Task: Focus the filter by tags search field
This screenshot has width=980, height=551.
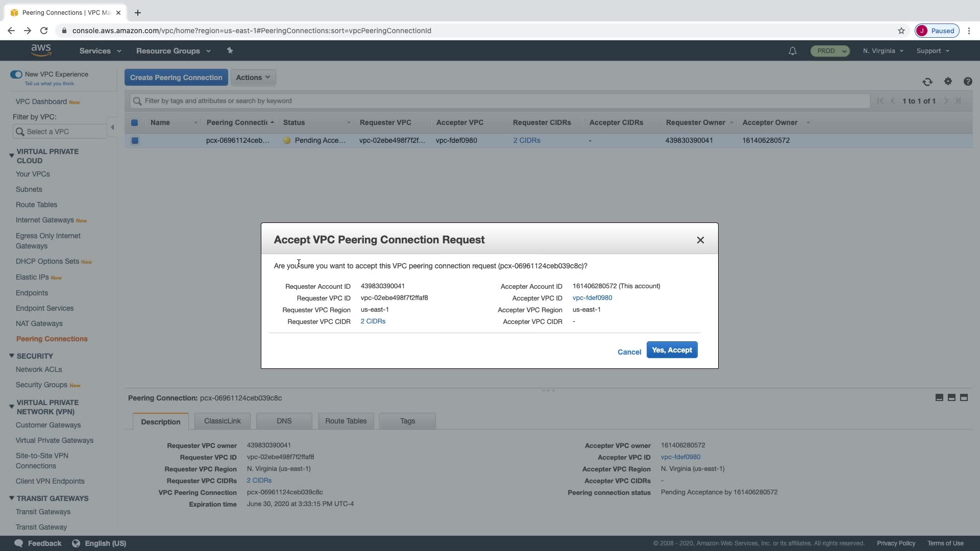Action: (500, 101)
